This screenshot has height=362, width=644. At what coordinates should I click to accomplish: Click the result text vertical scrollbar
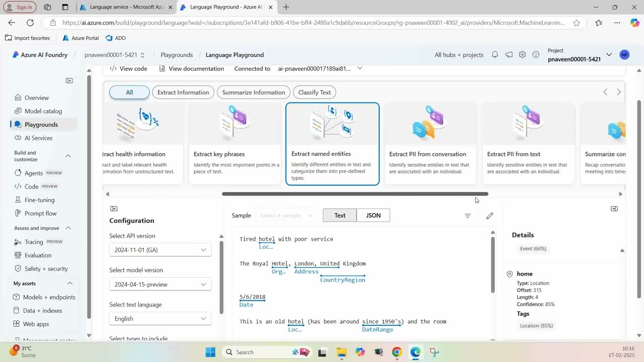[493, 264]
